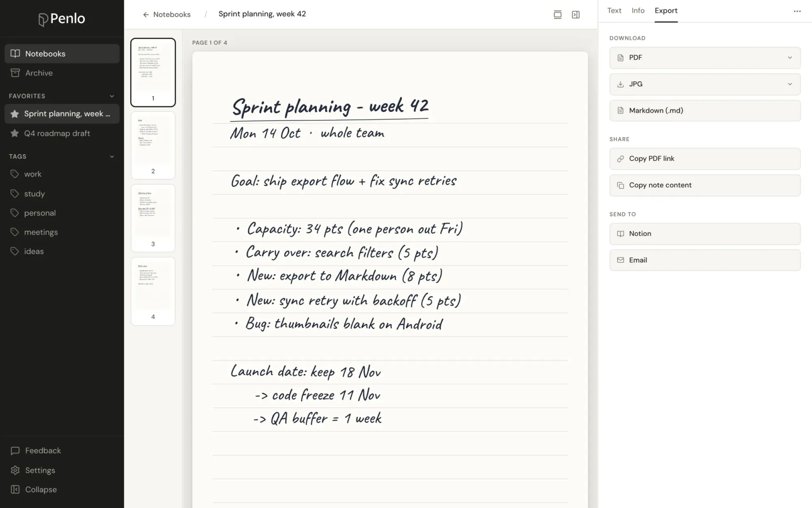Select page 2 thumbnail
The image size is (812, 508).
point(153,145)
